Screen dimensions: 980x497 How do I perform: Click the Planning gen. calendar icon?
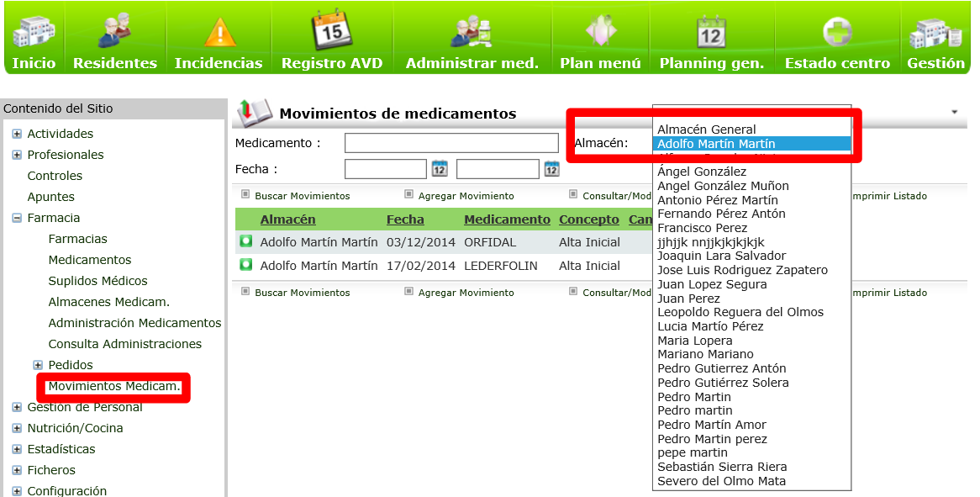[711, 34]
